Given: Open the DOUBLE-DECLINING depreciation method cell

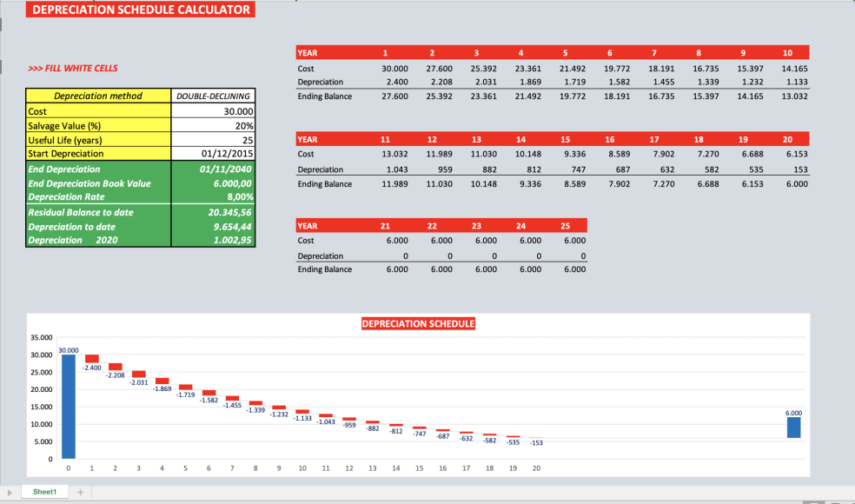Looking at the screenshot, I should click(213, 96).
